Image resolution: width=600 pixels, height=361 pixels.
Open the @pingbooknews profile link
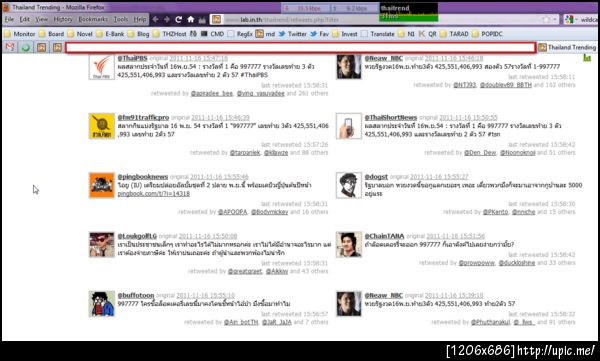coord(142,177)
